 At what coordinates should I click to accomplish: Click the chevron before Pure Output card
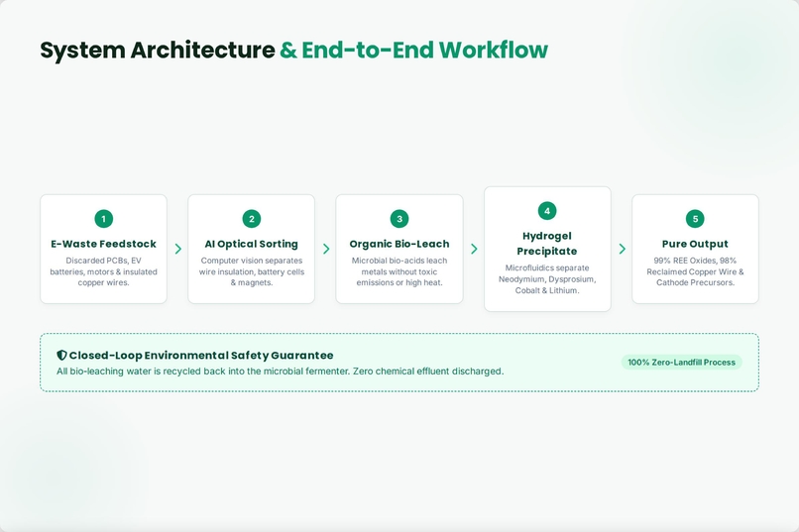[623, 249]
